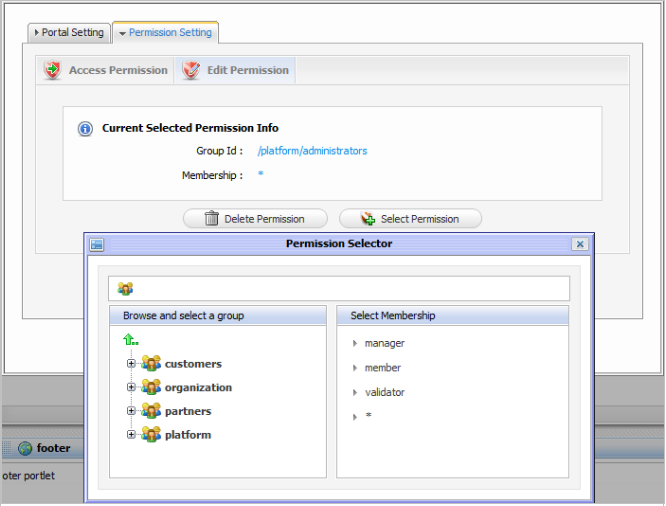Click the globe icon next to footer

pyautogui.click(x=25, y=448)
